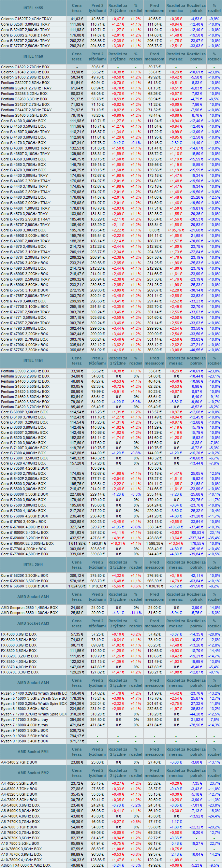Click the AMD Socket AM3 header
Screen dimensions: 222x868
(x=33, y=623)
